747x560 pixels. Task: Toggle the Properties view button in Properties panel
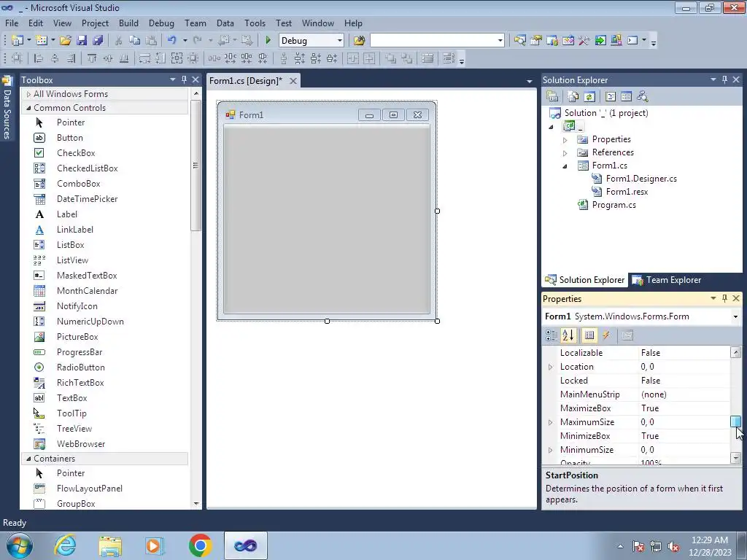pyautogui.click(x=589, y=335)
